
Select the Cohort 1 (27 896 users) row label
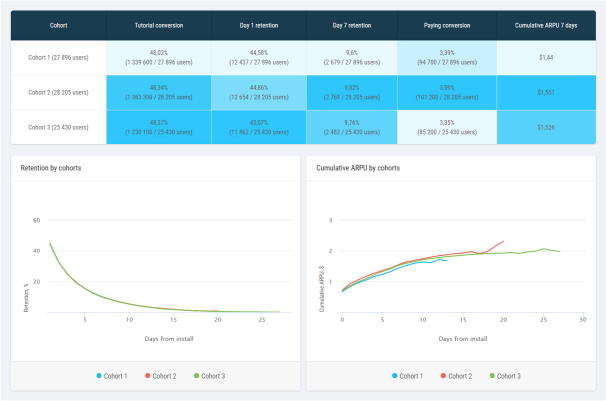(x=59, y=58)
